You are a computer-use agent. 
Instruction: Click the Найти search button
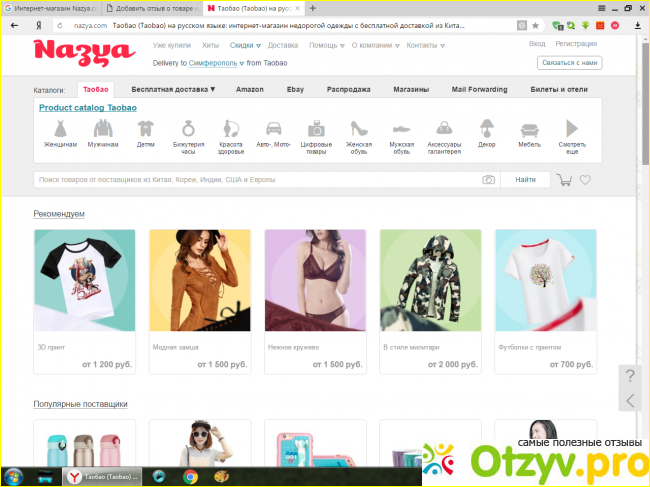(x=525, y=180)
